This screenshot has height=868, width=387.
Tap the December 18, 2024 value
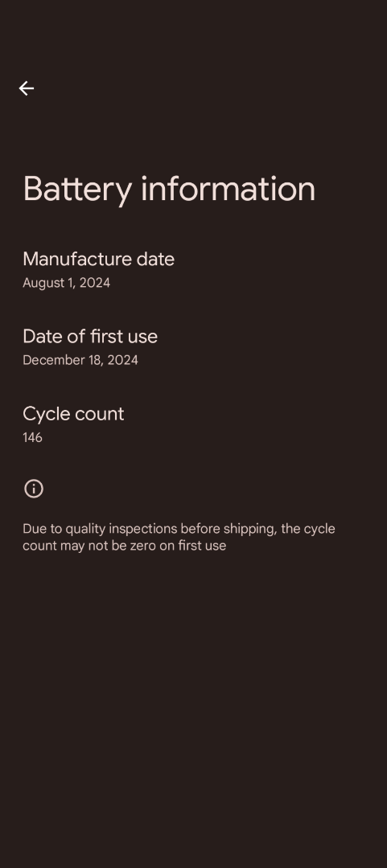[x=80, y=360]
